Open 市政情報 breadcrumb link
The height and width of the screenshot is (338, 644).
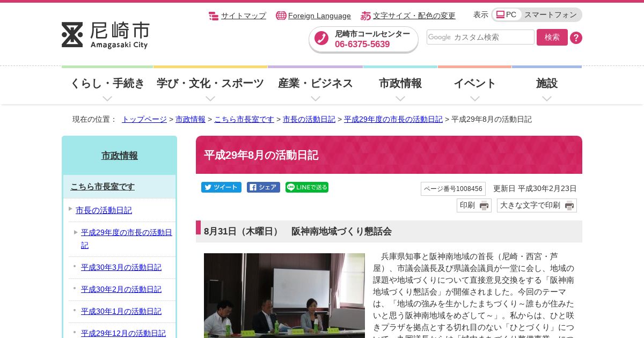tap(191, 119)
